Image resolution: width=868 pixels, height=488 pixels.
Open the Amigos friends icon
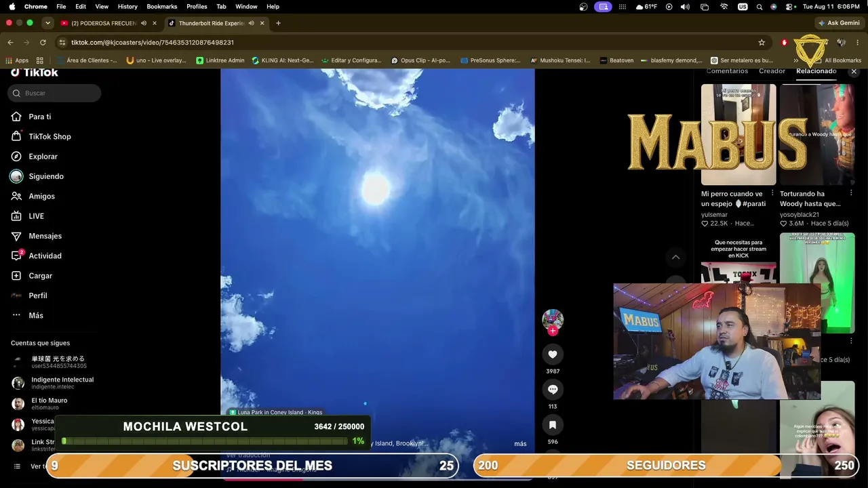[16, 196]
